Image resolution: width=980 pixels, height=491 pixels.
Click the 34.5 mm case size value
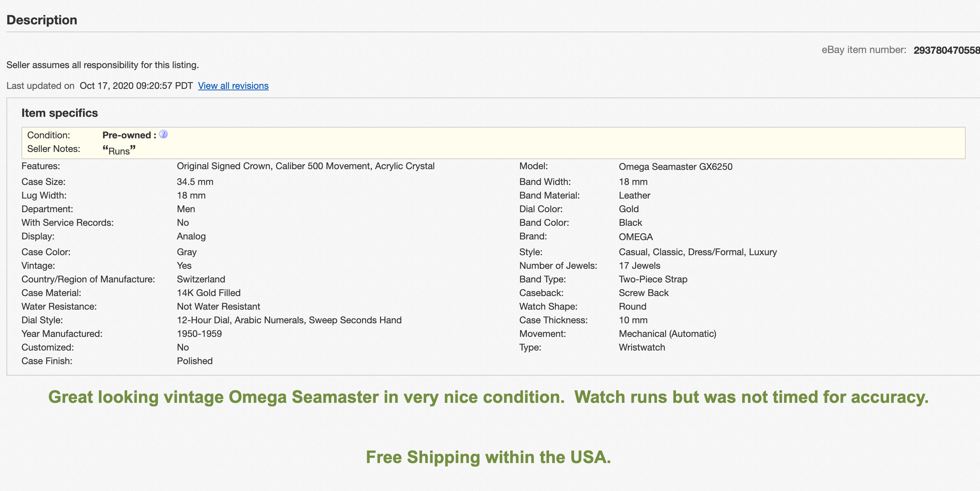pos(195,182)
